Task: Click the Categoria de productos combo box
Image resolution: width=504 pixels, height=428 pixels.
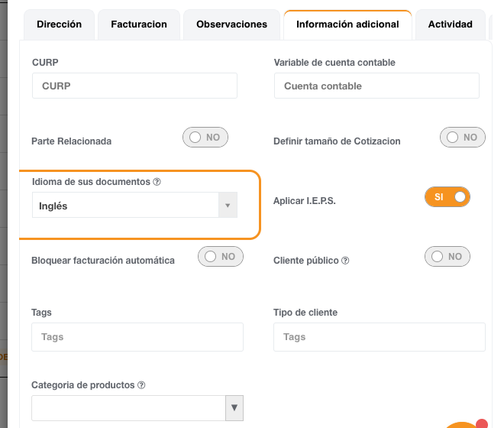Action: [x=137, y=407]
